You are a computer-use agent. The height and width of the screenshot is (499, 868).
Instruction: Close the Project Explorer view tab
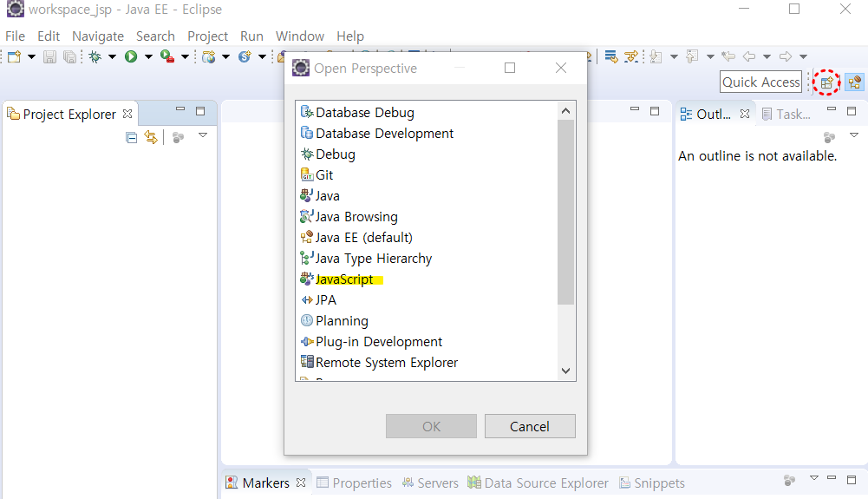point(127,114)
